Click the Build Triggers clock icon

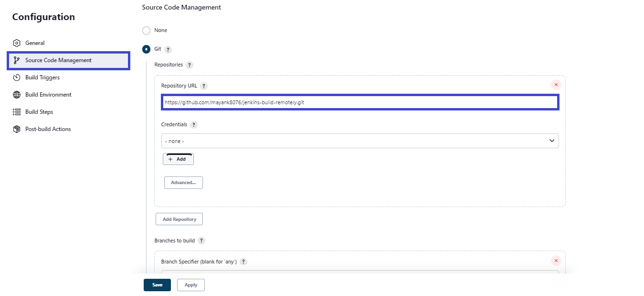[x=16, y=77]
